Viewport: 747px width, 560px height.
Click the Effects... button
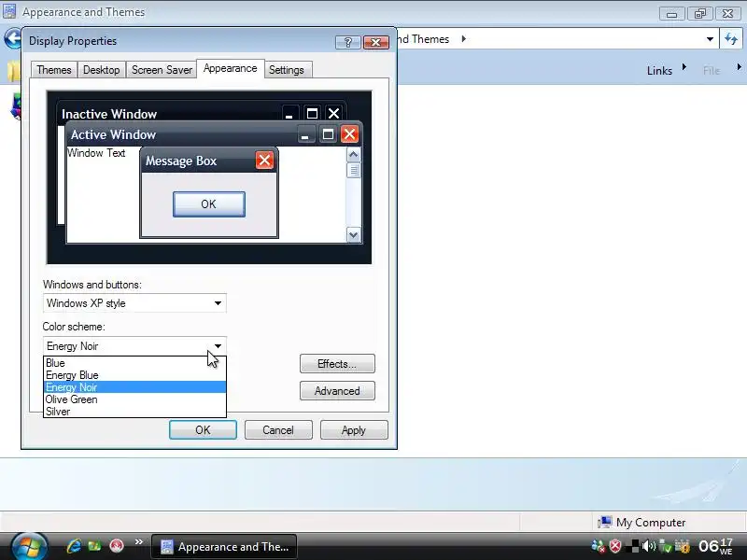(337, 364)
